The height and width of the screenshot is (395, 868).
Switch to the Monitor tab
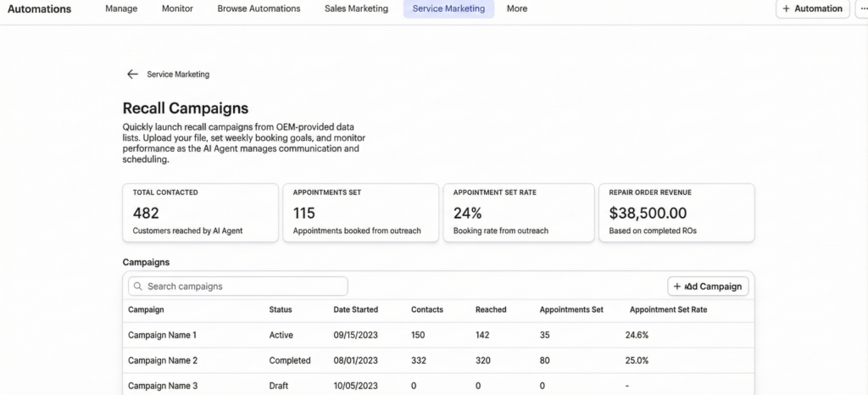pyautogui.click(x=177, y=8)
